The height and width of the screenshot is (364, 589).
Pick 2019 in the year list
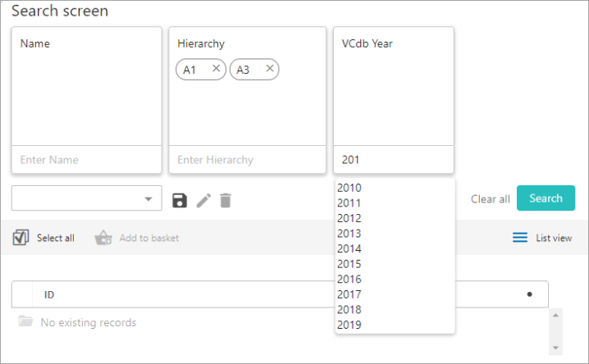pos(349,325)
